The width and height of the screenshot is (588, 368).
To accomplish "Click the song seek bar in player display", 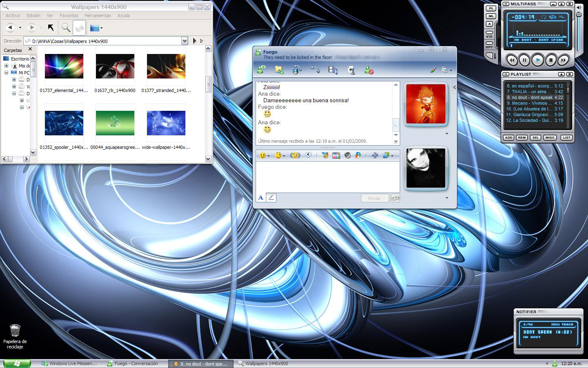I will pos(537,45).
